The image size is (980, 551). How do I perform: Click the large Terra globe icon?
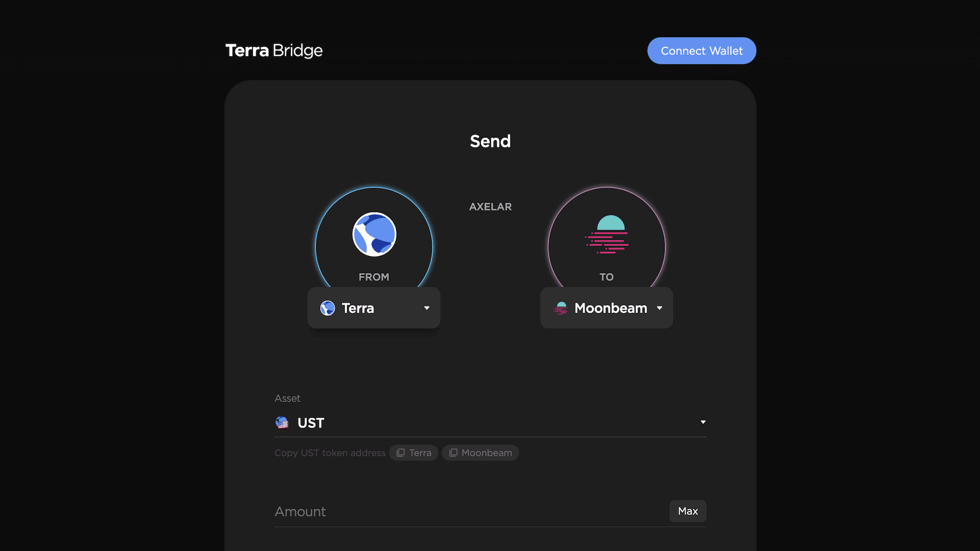(374, 234)
